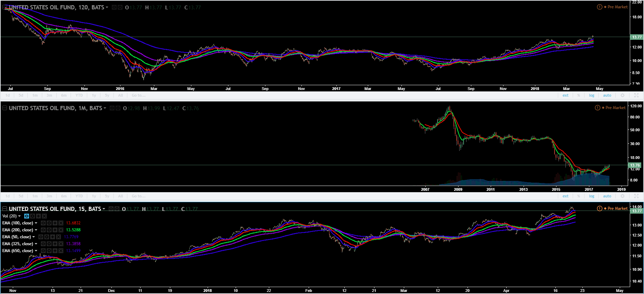Open the symbol dropdown of the 15 chart

(x=104, y=209)
